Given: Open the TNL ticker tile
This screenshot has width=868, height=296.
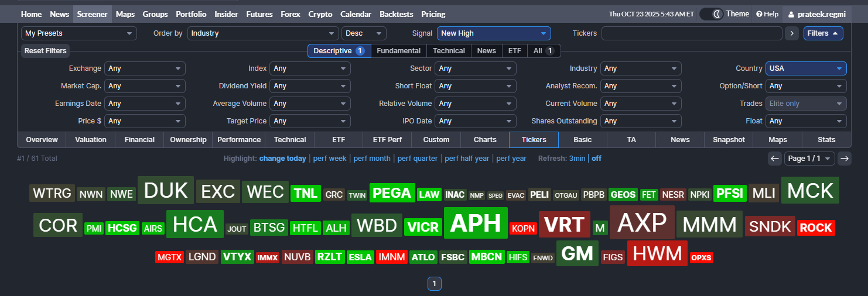Looking at the screenshot, I should [306, 193].
